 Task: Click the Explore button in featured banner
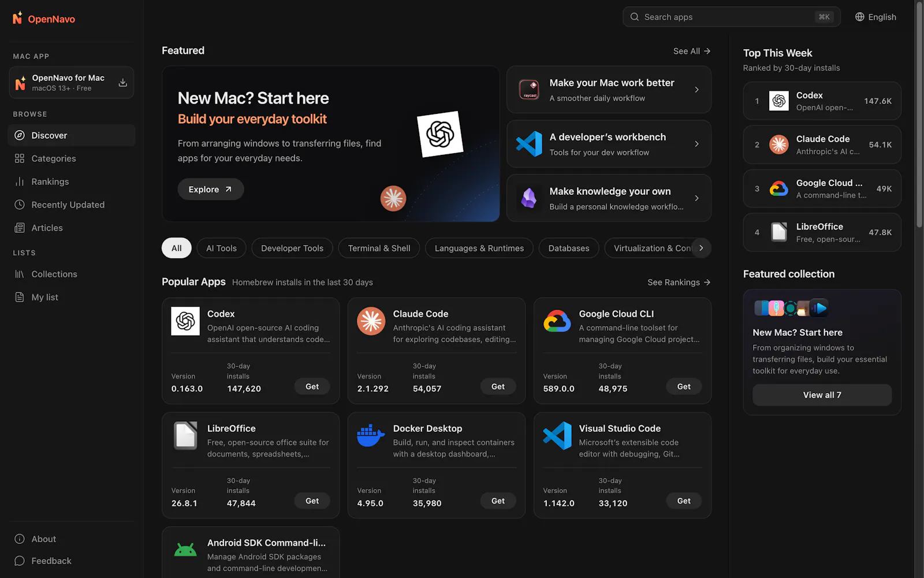211,189
